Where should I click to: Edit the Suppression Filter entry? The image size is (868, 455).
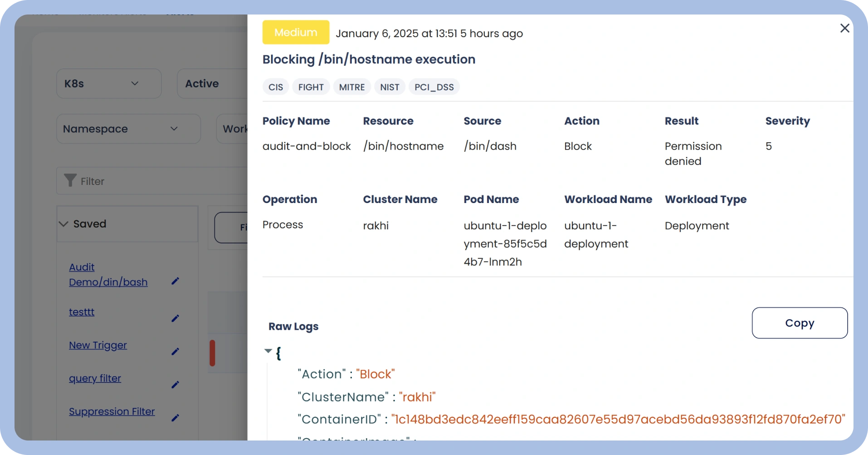click(176, 418)
